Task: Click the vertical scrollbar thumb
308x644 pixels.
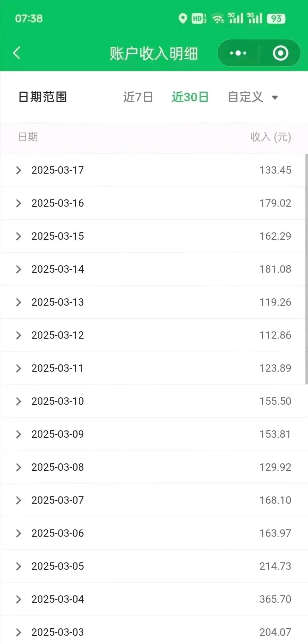Action: [307, 269]
